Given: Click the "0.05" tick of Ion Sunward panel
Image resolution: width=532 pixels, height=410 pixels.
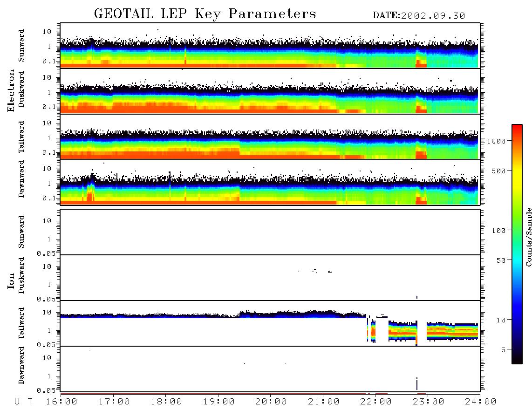Looking at the screenshot, I should 46,253.
